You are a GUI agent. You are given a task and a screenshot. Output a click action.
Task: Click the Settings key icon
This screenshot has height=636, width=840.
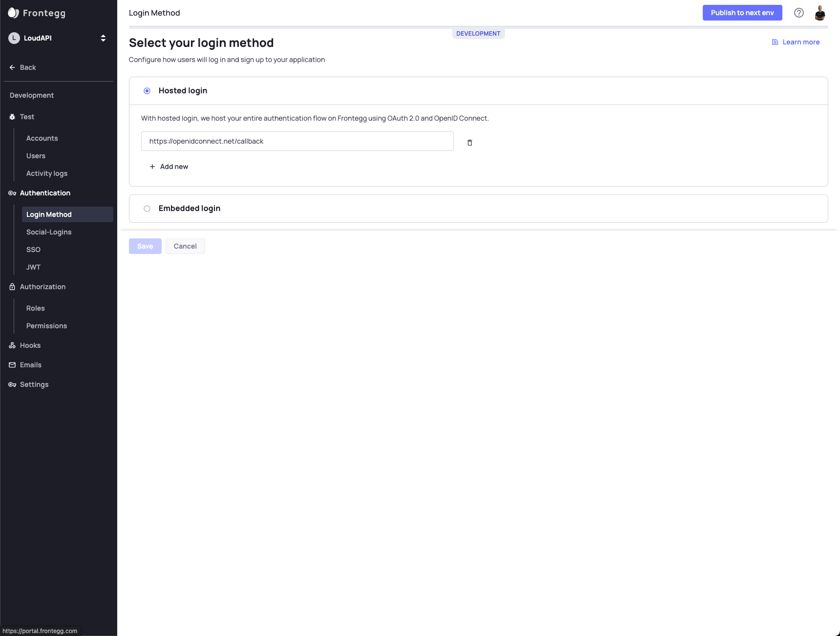pyautogui.click(x=12, y=384)
